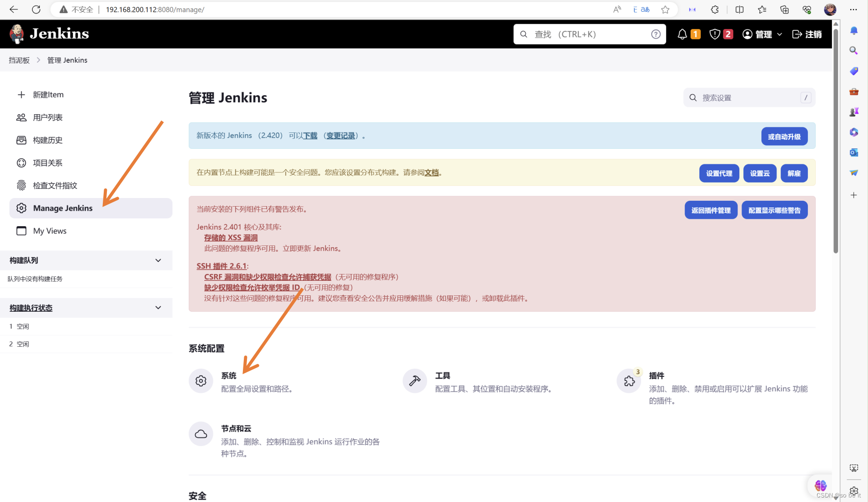Click the 配置显示哪些警告 button
The height and width of the screenshot is (502, 868).
click(774, 210)
